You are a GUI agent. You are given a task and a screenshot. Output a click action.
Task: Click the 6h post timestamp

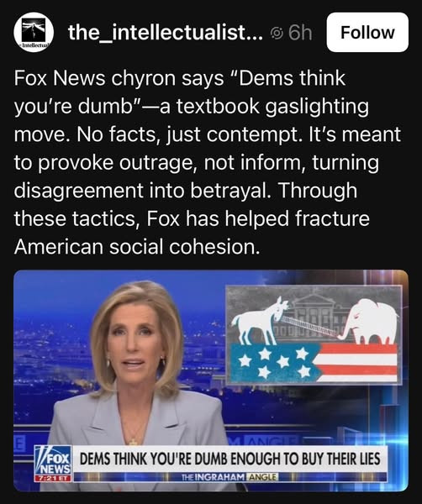(x=300, y=33)
